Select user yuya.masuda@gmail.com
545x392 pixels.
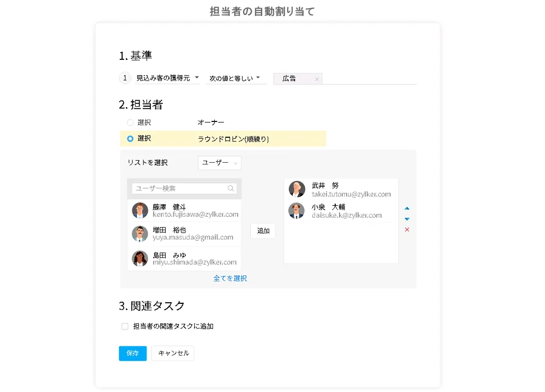(x=184, y=234)
